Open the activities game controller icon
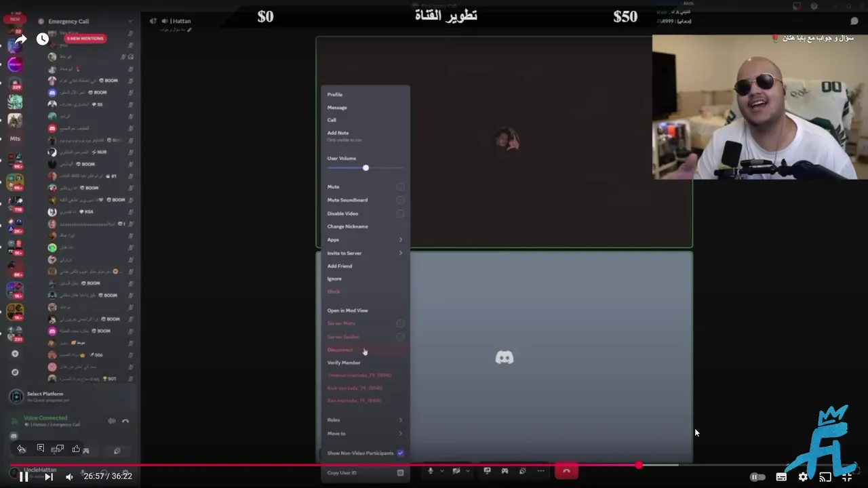The width and height of the screenshot is (868, 488). click(x=505, y=470)
